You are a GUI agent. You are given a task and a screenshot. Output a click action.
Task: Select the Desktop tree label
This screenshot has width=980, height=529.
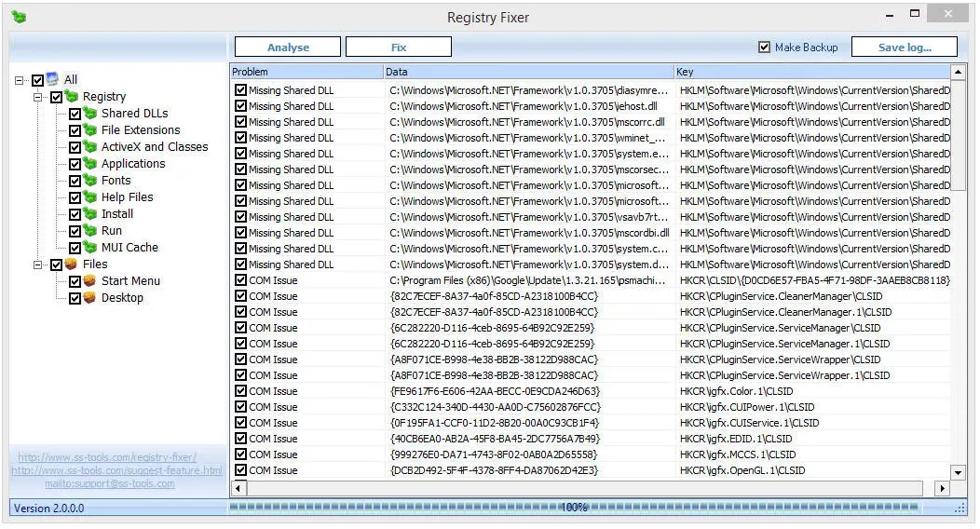pos(122,298)
